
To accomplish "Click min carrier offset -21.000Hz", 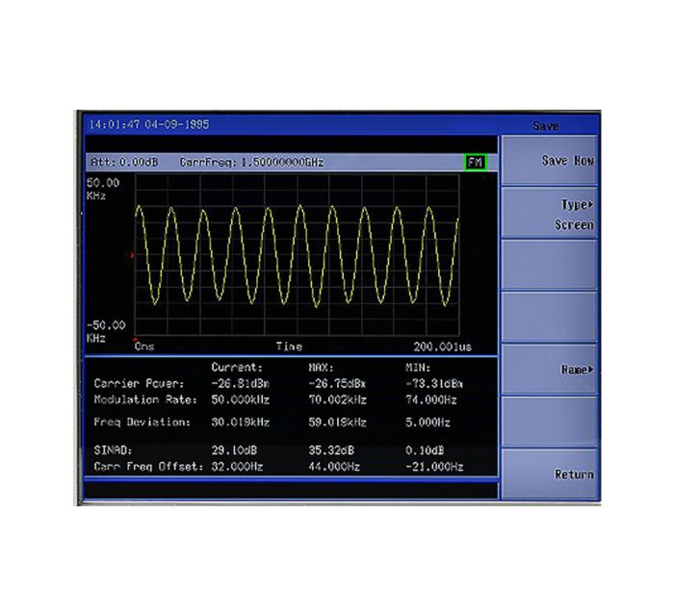I will pos(434,467).
